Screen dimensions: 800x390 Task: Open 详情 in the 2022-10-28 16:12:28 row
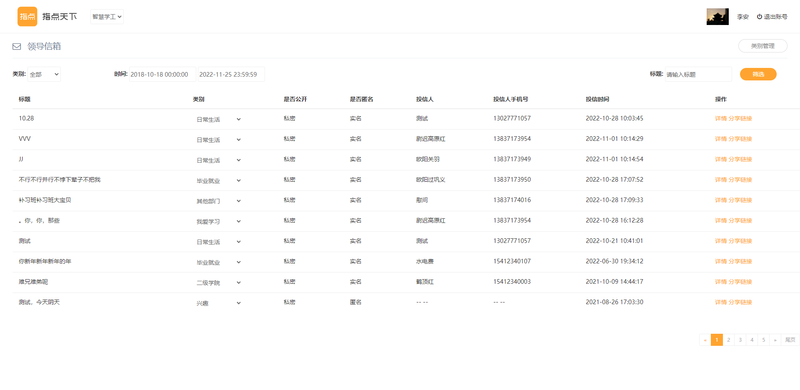(x=720, y=221)
